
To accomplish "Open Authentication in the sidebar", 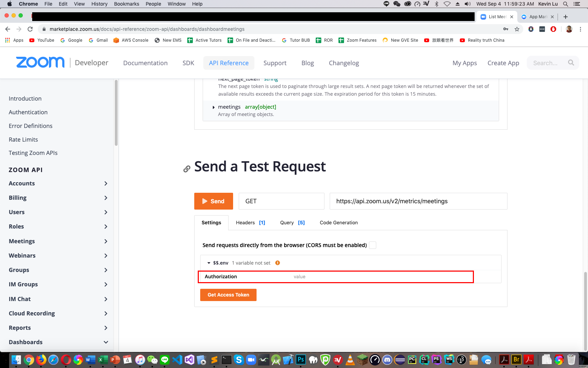I will coord(28,112).
